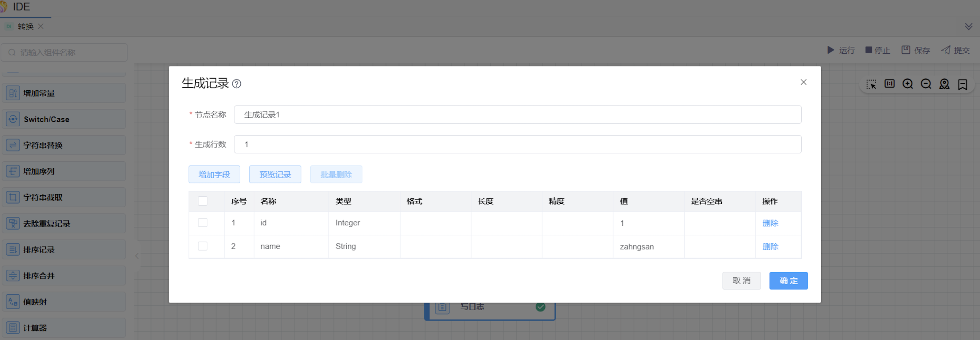The image size is (980, 340).
Task: Click the 去除重复记录 component icon
Action: click(13, 223)
